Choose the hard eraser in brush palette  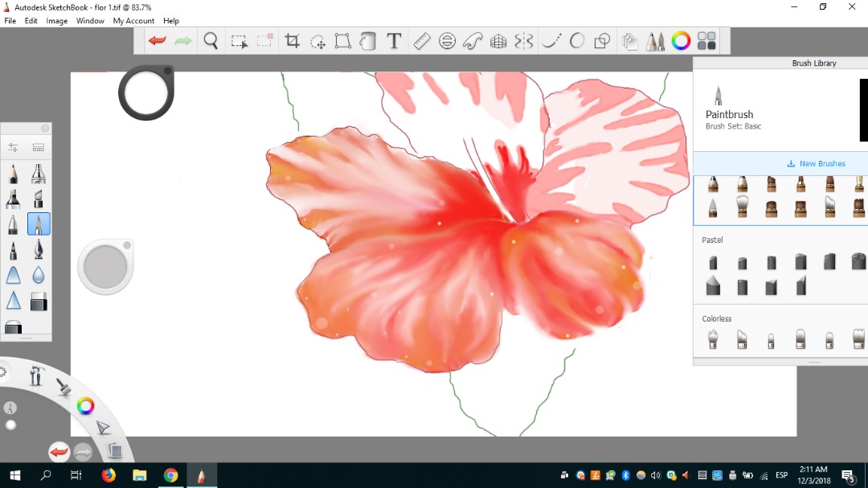[39, 301]
